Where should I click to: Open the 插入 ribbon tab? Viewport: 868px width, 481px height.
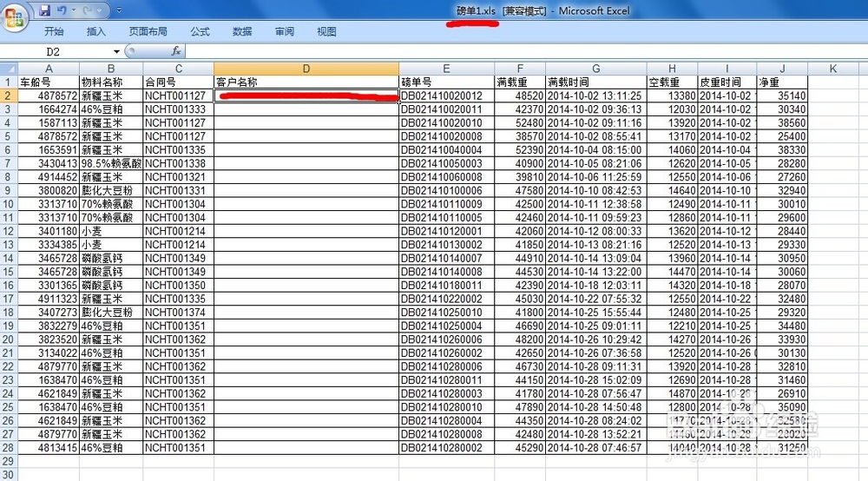pos(95,31)
